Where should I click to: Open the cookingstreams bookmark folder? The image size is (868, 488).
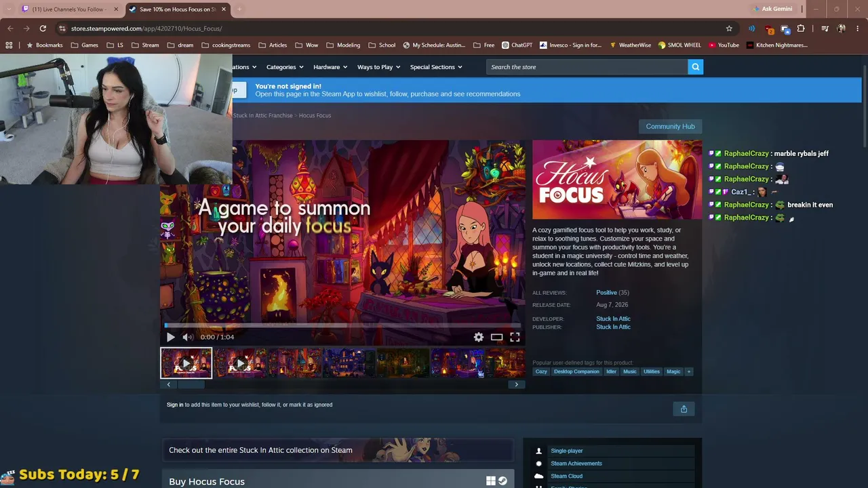[x=226, y=45]
